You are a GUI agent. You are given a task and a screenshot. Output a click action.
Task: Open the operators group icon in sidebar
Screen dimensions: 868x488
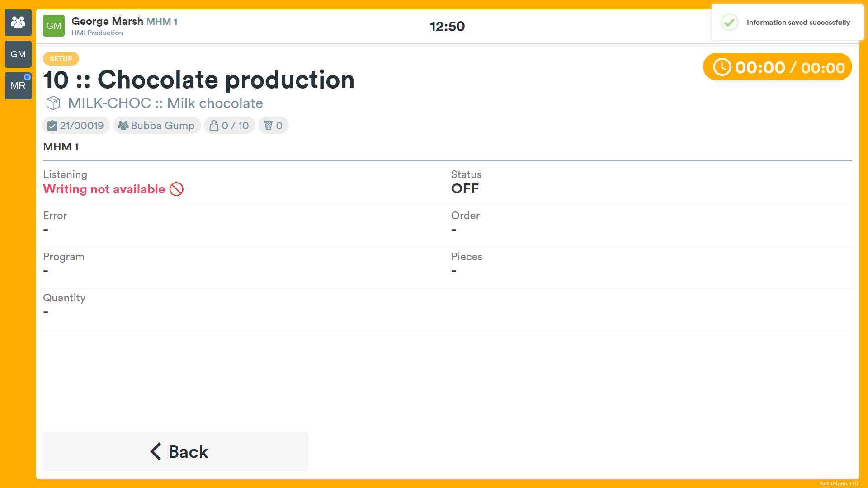coord(18,23)
